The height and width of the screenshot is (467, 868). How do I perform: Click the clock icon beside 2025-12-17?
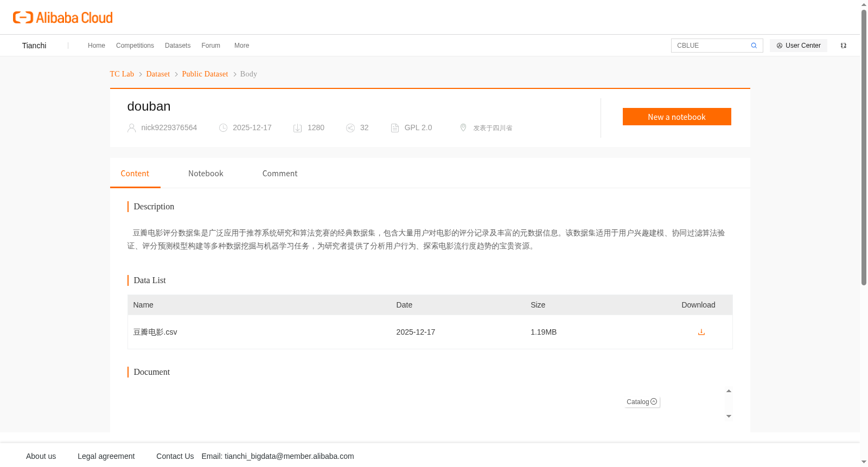point(223,128)
